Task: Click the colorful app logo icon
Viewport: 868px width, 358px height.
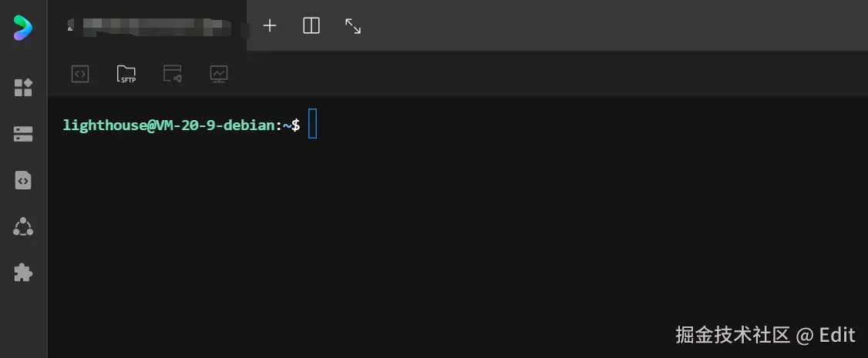Action: coord(23,27)
